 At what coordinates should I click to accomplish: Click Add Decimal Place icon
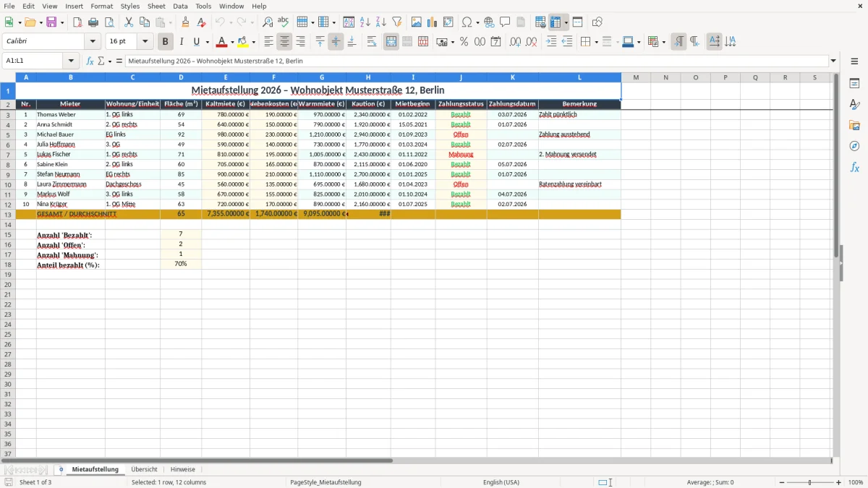[x=516, y=42]
